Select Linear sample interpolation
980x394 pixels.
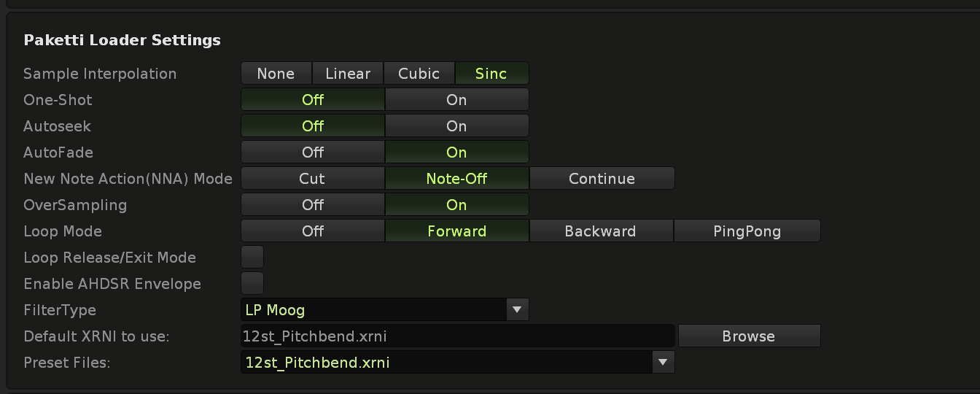tap(348, 74)
